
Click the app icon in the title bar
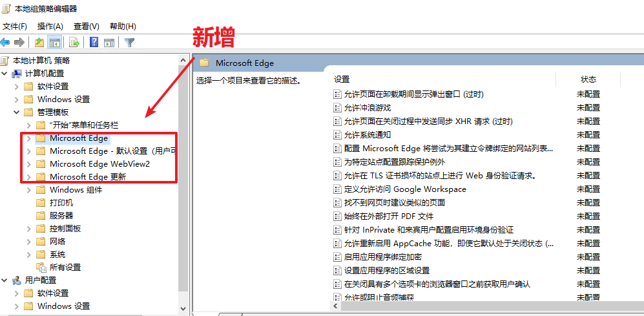coord(6,8)
